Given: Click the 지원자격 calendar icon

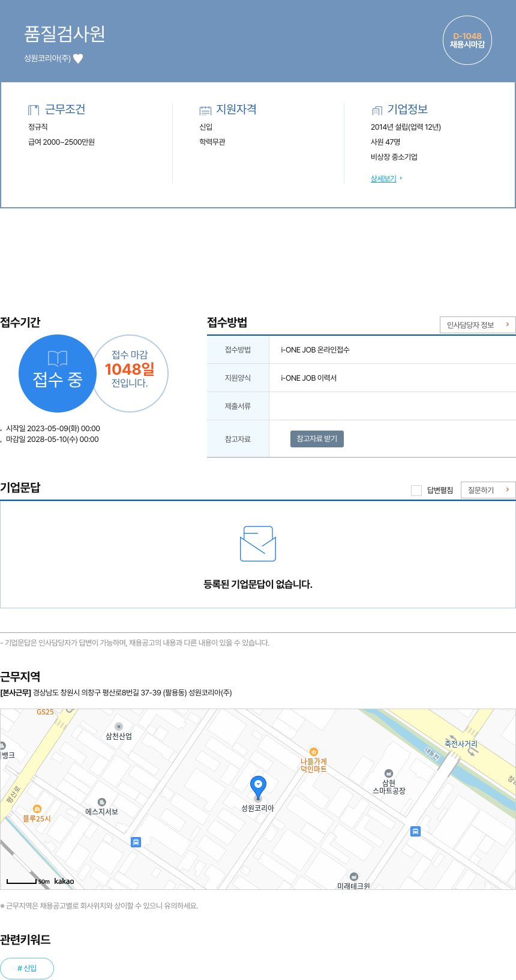Looking at the screenshot, I should point(205,110).
